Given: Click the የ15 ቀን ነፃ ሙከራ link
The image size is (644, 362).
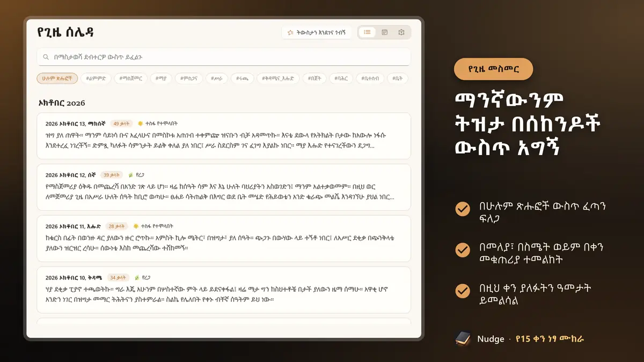Looking at the screenshot, I should 549,339.
